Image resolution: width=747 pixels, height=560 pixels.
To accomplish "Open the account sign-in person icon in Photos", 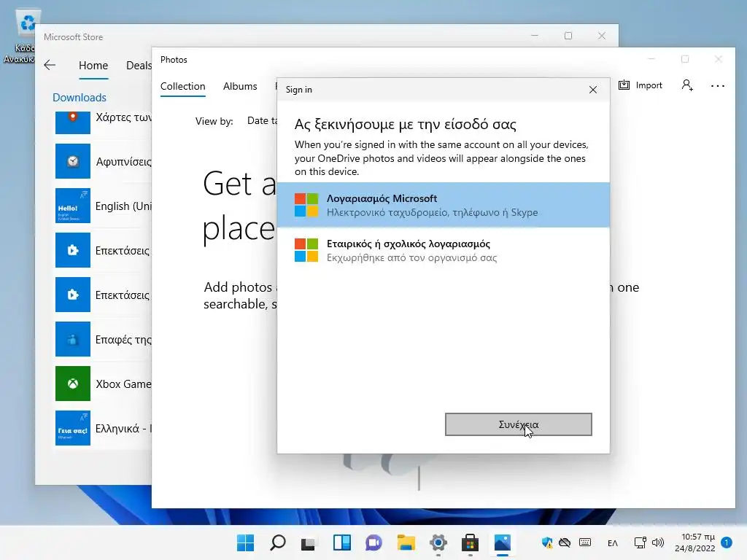I will [687, 85].
